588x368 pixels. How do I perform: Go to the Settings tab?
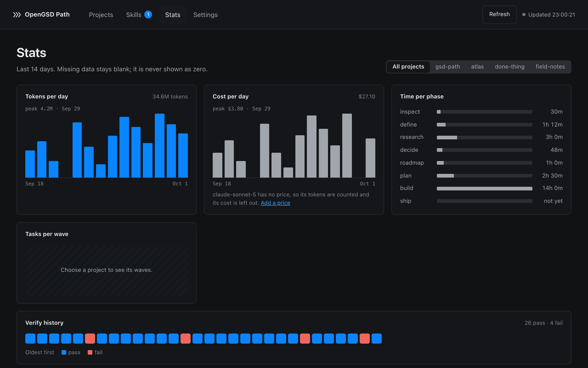pos(206,14)
